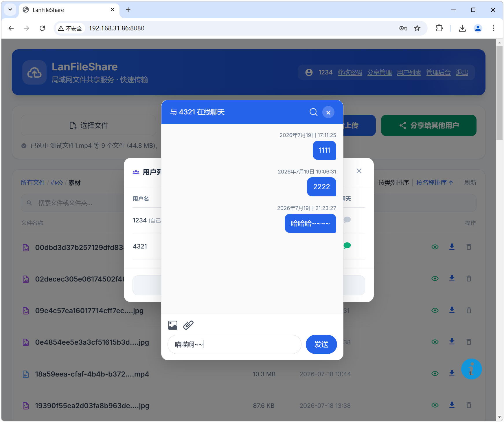Log out via 退出 link
The height and width of the screenshot is (422, 504).
[x=462, y=72]
